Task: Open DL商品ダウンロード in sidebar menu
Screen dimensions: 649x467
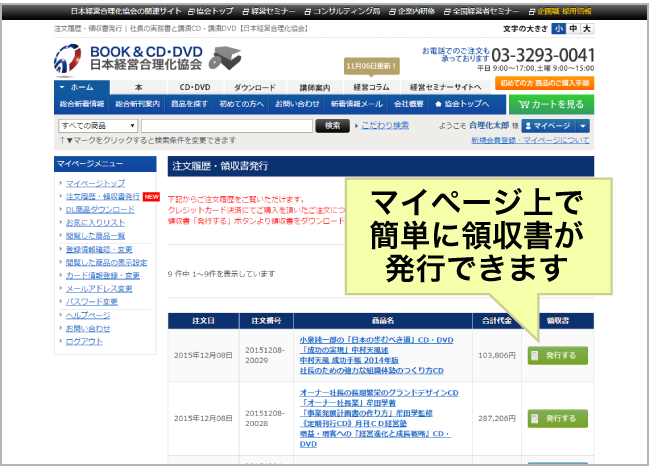Action: coord(100,210)
